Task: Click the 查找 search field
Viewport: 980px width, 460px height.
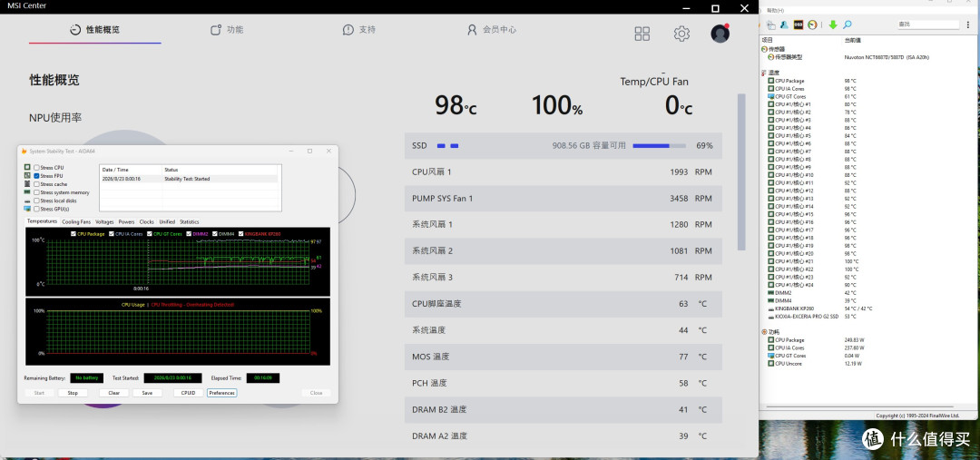Action: pyautogui.click(x=928, y=24)
